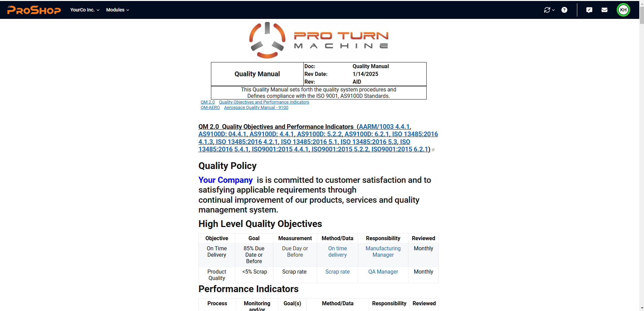
Task: Click the refresh sync icon
Action: click(x=547, y=10)
